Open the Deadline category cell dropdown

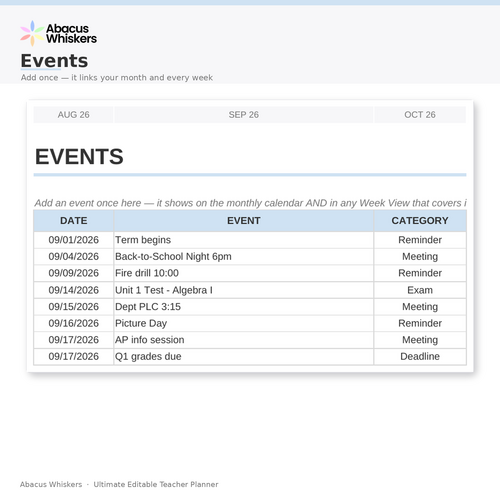(420, 357)
